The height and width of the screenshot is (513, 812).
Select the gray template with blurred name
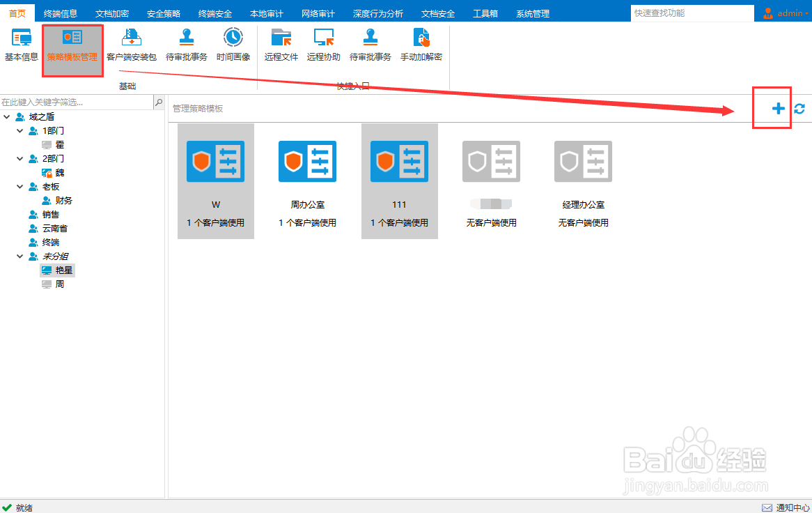point(492,181)
